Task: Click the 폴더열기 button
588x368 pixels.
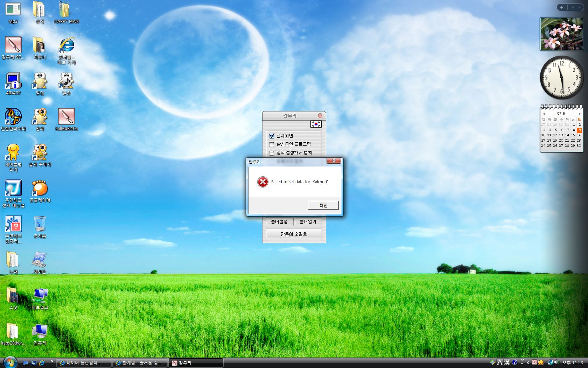Action: [x=308, y=222]
